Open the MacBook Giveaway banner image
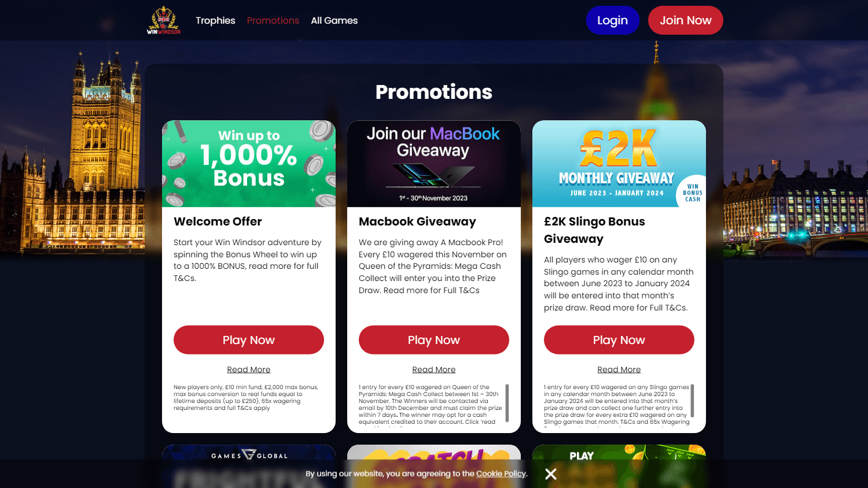868x488 pixels. [434, 164]
